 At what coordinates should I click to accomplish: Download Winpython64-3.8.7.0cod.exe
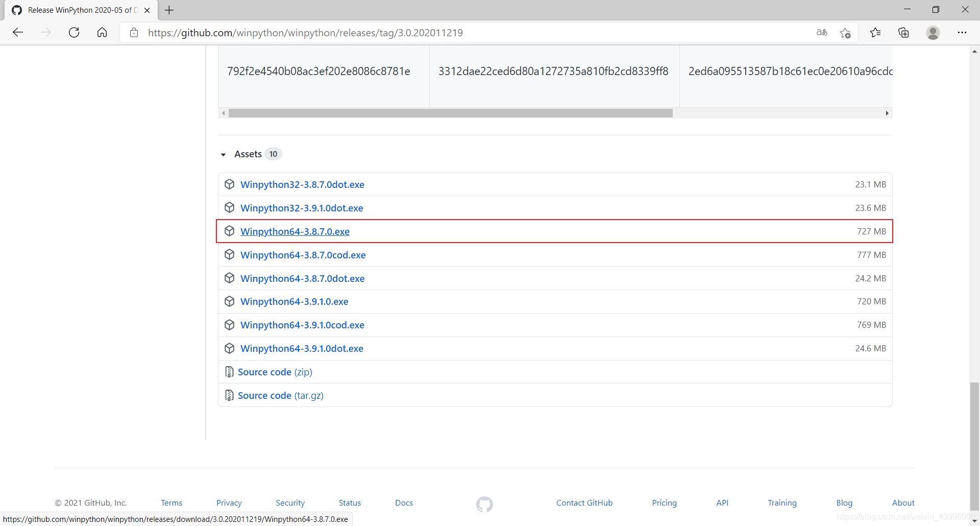click(x=303, y=255)
